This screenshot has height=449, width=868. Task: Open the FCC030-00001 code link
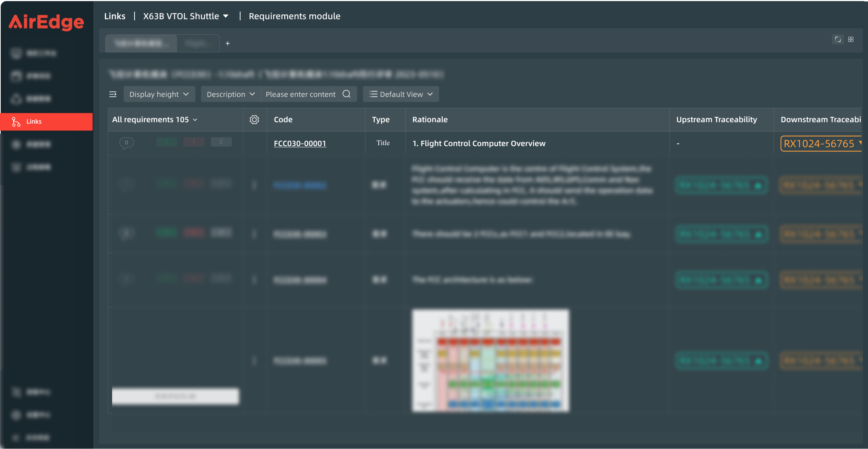point(300,144)
